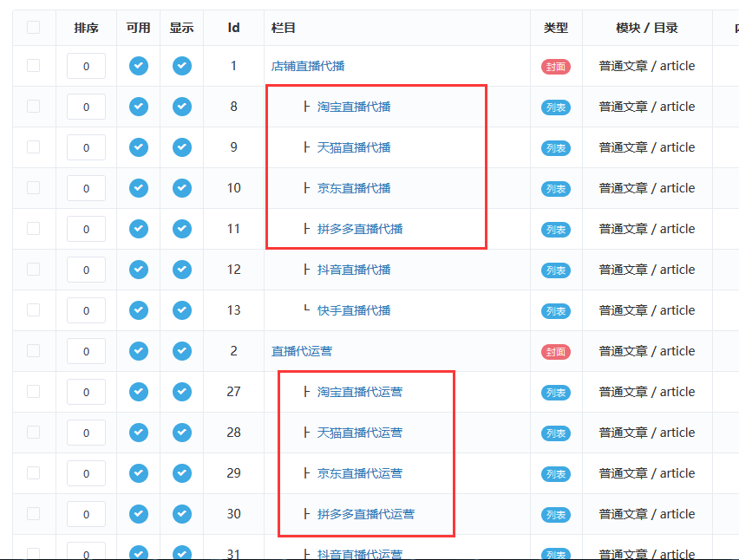Viewport: 739px width, 560px height.
Task: Open the 直播代运营 parent column
Action: coord(302,351)
